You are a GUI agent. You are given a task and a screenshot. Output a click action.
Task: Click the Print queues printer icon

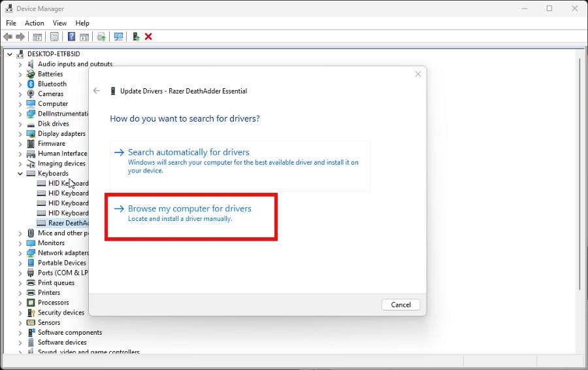[x=31, y=282]
